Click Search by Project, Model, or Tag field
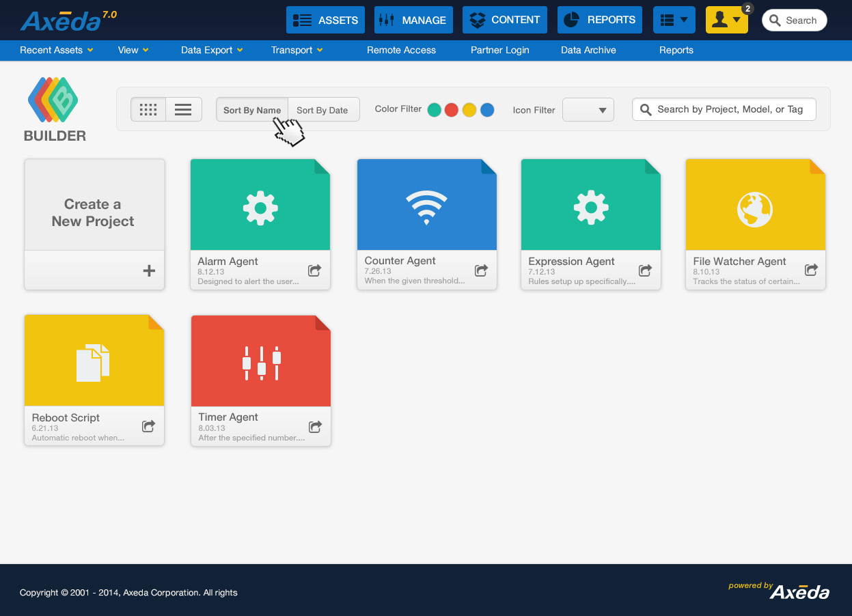This screenshot has width=852, height=616. (x=724, y=109)
